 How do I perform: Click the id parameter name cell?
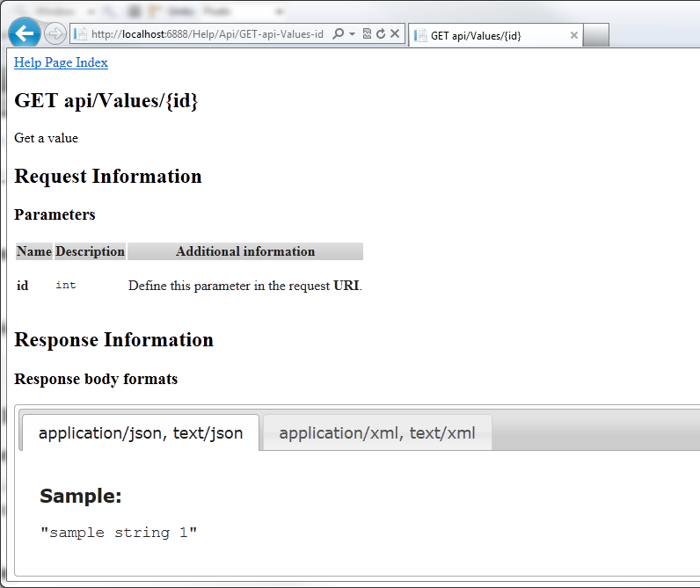point(22,286)
